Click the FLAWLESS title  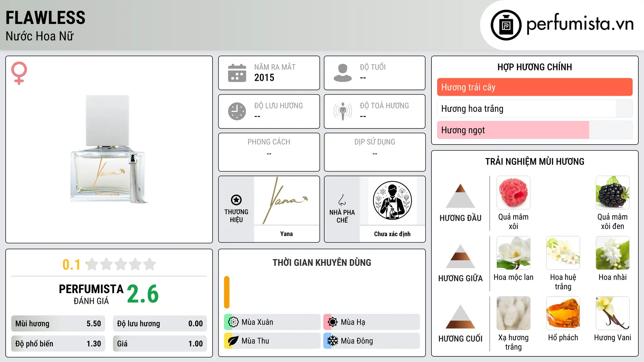click(x=46, y=18)
